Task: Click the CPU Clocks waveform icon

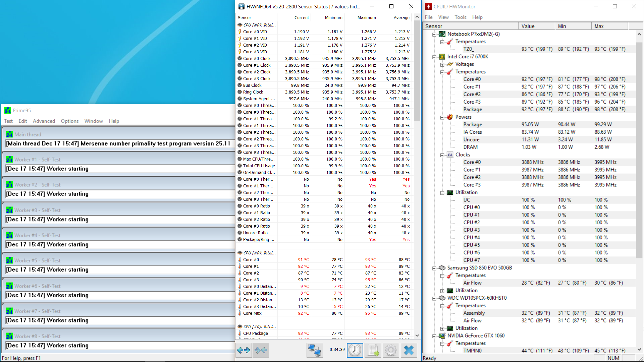Action: coord(450,155)
